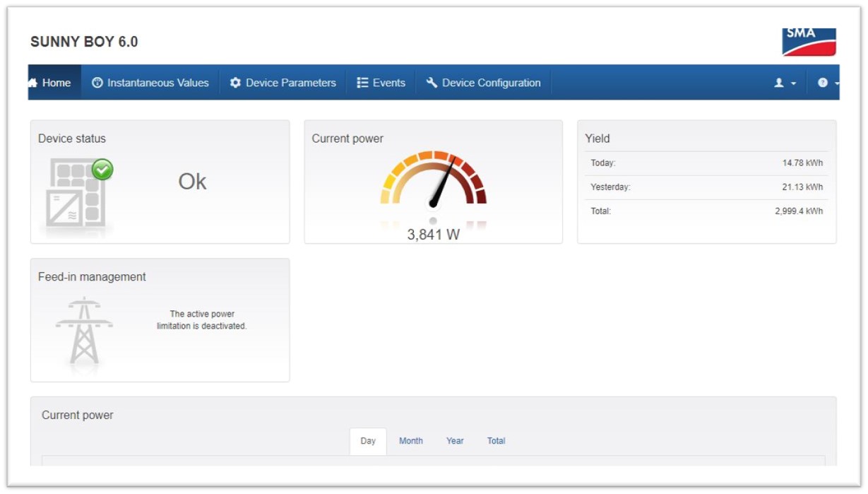868x494 pixels.
Task: Click the Yield panel heading
Action: (598, 139)
